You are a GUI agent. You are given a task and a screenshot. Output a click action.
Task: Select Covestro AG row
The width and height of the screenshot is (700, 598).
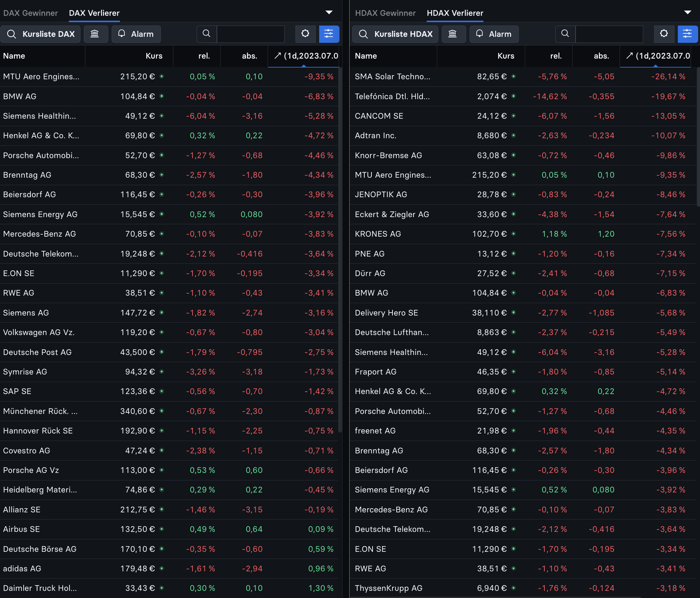(169, 450)
